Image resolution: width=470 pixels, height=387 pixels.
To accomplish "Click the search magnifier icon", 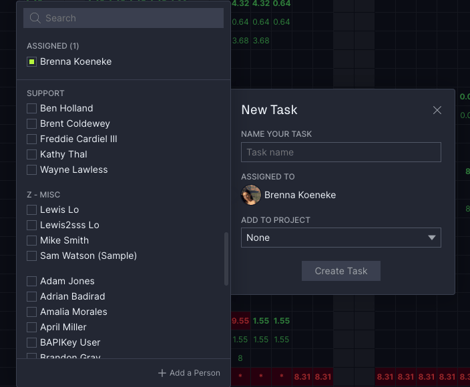I will [x=35, y=18].
